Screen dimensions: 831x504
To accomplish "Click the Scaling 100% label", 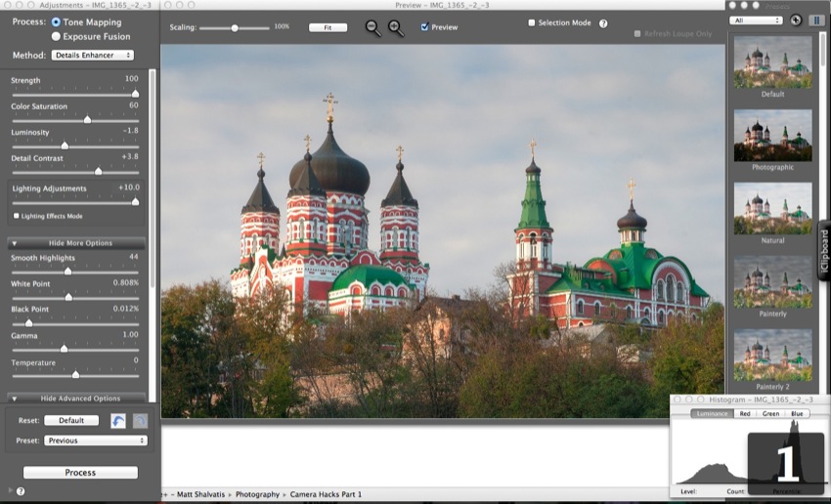I will pyautogui.click(x=282, y=26).
